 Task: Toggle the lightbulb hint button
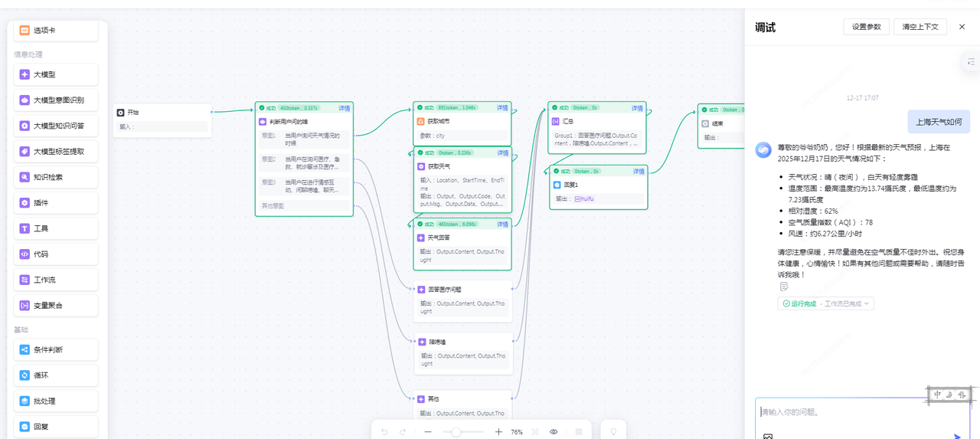click(612, 432)
